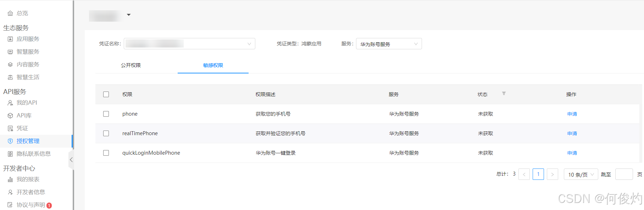Check the box for the phone row
The image size is (644, 210).
tap(106, 114)
